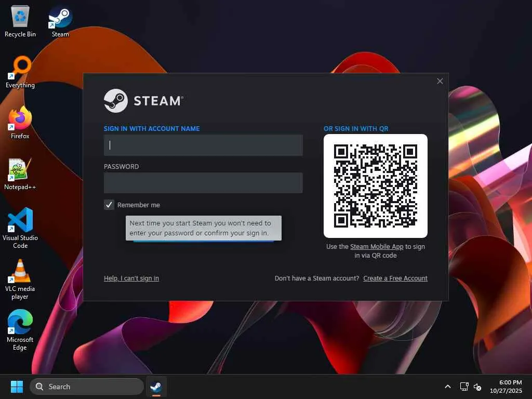This screenshot has width=532, height=399.
Task: Click the PASSWORD field label
Action: pos(121,167)
